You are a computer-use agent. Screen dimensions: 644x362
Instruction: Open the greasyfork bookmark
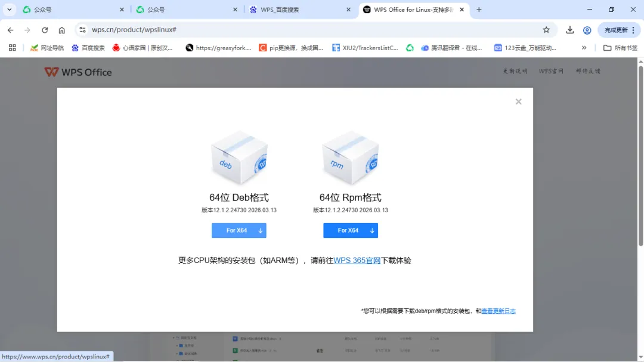click(x=218, y=48)
